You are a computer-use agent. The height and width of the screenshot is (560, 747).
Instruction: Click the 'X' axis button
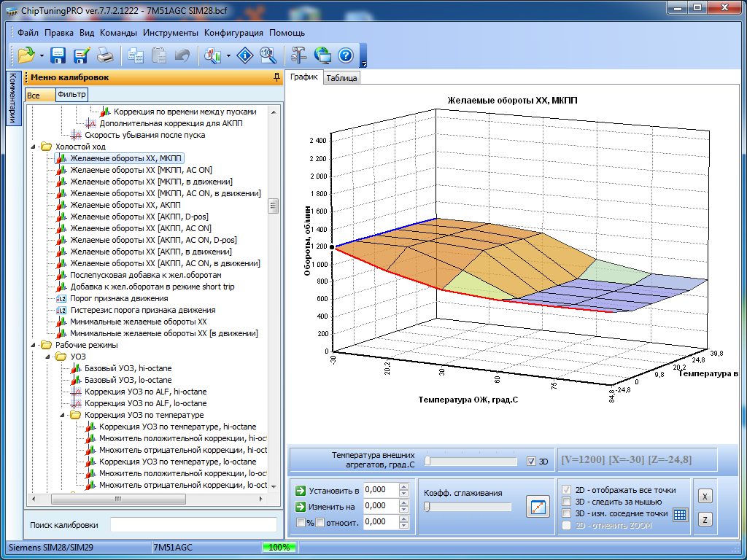point(705,496)
